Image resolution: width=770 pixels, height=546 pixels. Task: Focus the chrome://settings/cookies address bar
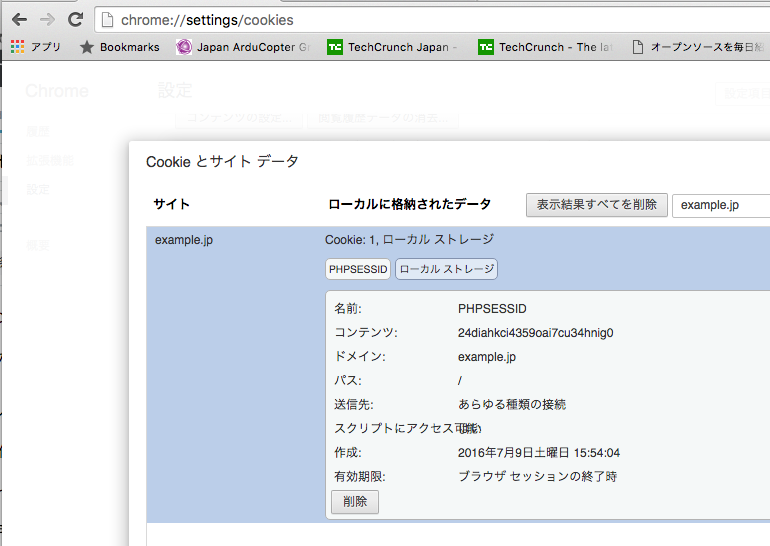432,20
